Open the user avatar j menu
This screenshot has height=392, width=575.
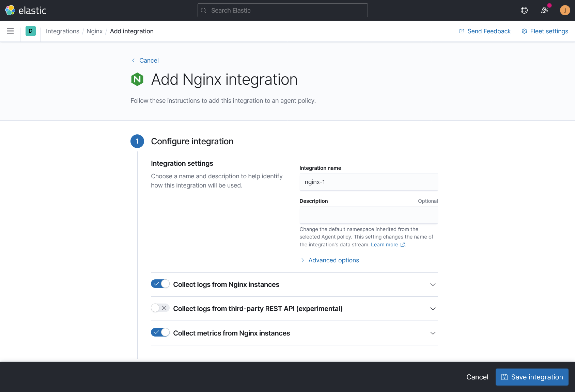point(565,10)
